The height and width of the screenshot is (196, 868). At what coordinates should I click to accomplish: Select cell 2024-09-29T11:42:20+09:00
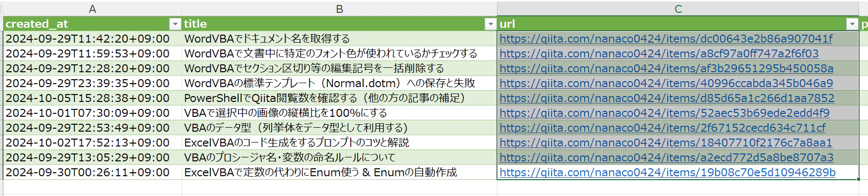pos(92,39)
